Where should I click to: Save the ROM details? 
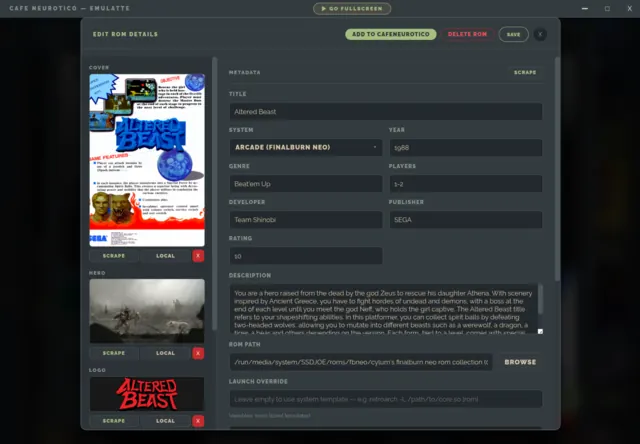point(513,34)
